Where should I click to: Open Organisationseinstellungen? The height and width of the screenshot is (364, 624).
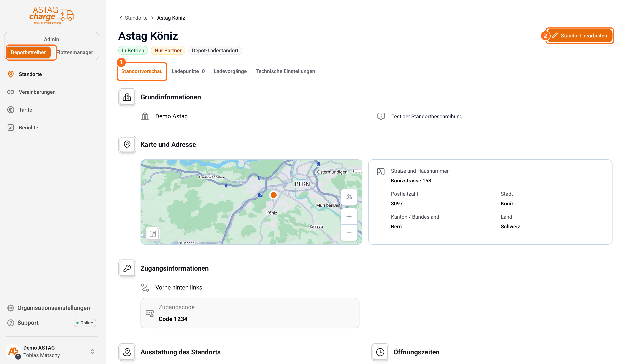pos(54,308)
